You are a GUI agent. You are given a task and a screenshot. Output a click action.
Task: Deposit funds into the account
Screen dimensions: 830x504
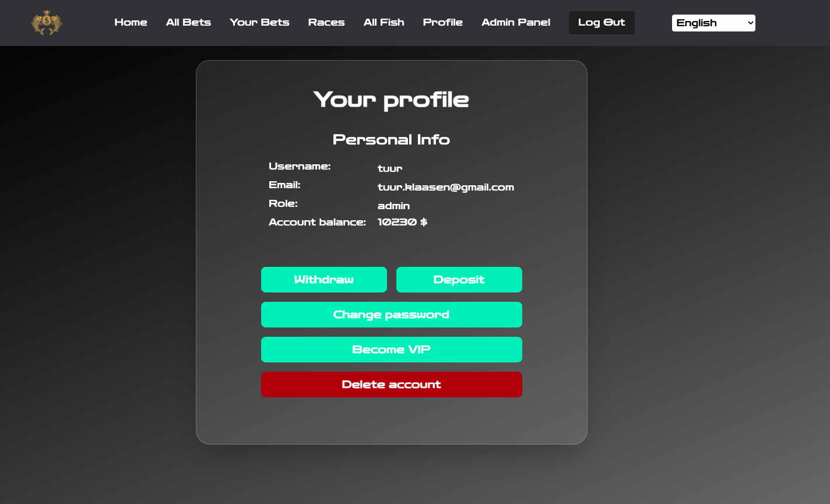click(459, 280)
